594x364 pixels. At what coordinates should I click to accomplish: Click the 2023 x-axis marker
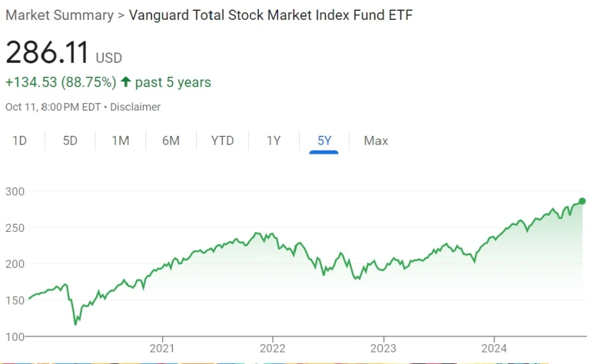pyautogui.click(x=383, y=348)
